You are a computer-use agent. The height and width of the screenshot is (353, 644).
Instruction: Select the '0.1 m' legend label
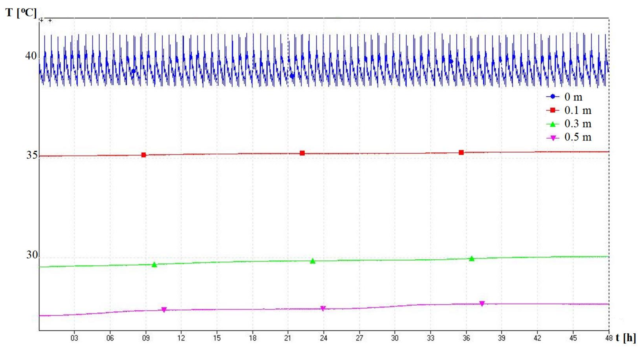(578, 110)
